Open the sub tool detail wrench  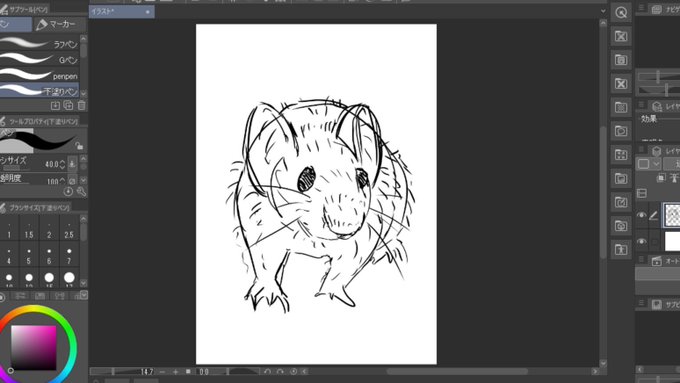[x=81, y=191]
